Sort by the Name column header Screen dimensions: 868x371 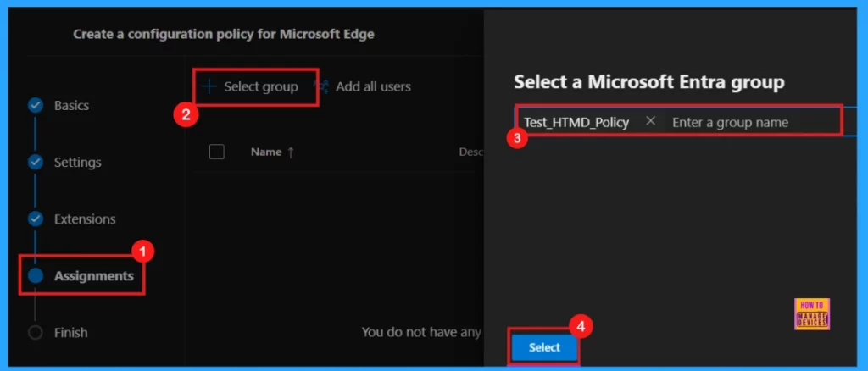pyautogui.click(x=272, y=152)
